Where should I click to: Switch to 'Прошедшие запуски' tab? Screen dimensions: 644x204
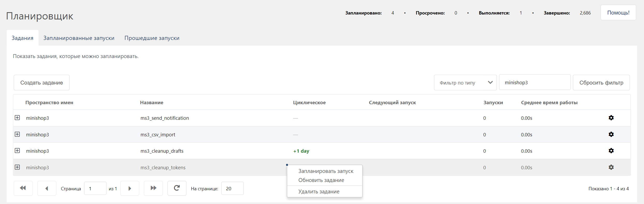152,38
